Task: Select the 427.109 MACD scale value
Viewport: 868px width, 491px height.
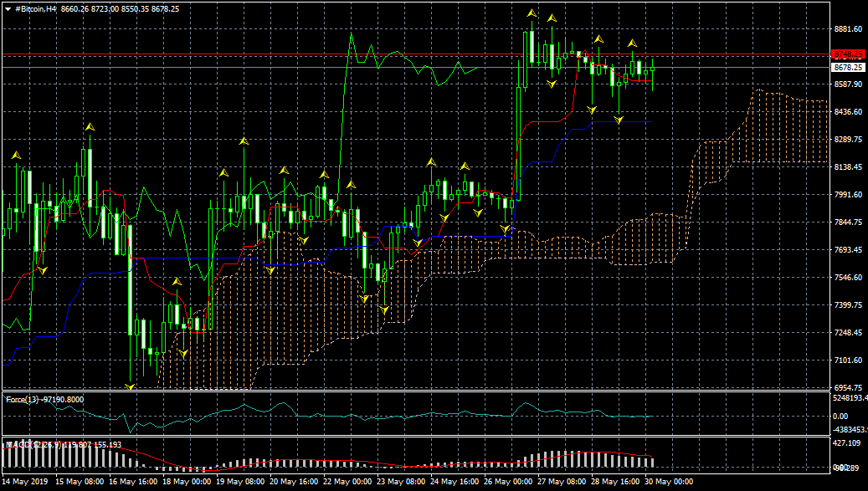Action: 848,443
